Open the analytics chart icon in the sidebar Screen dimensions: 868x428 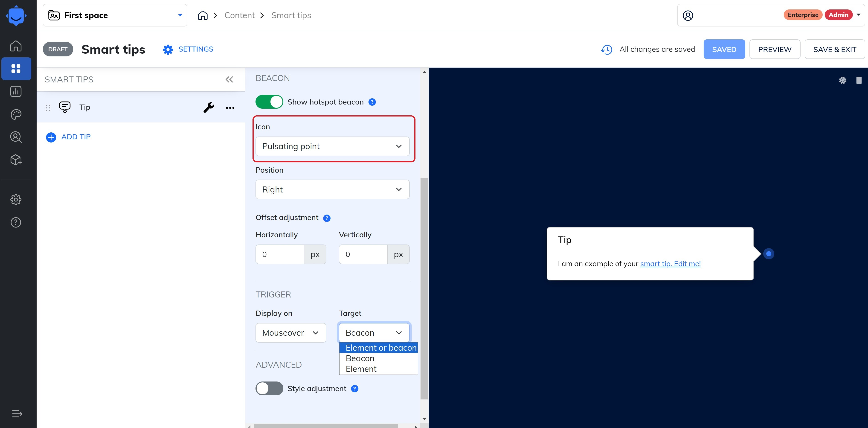coord(16,91)
